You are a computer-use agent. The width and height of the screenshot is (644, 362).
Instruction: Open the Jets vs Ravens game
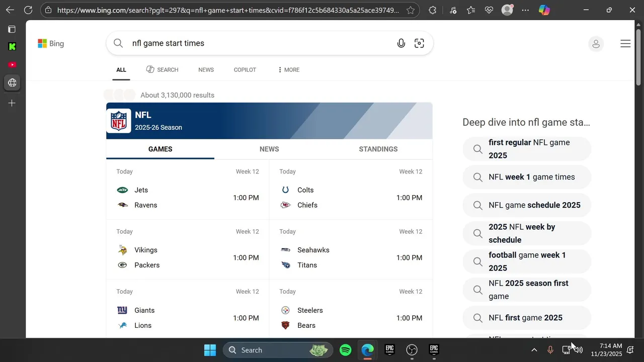click(x=188, y=190)
